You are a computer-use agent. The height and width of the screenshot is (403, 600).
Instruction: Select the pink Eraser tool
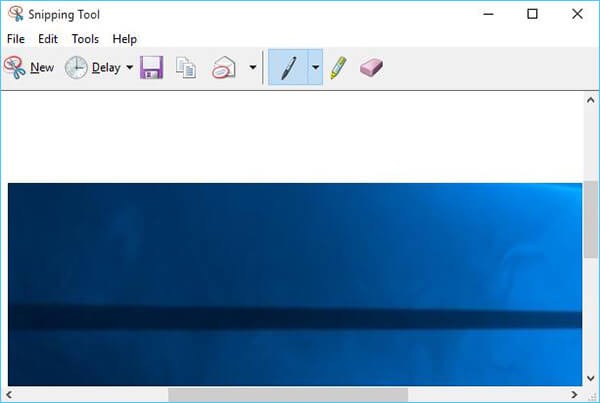point(370,68)
